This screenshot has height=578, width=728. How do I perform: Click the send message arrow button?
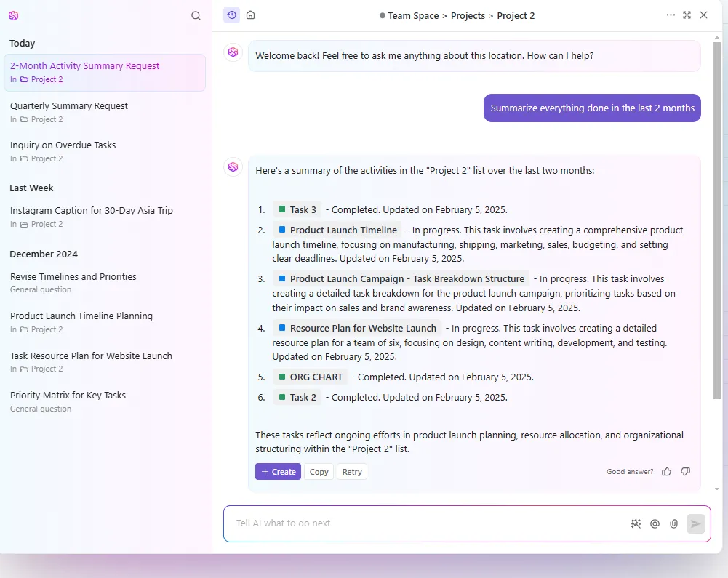695,523
